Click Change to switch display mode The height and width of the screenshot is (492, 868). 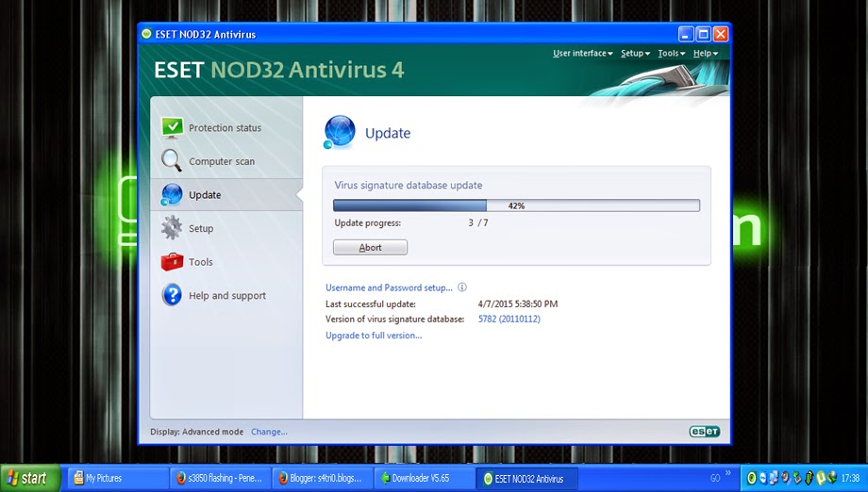point(269,432)
